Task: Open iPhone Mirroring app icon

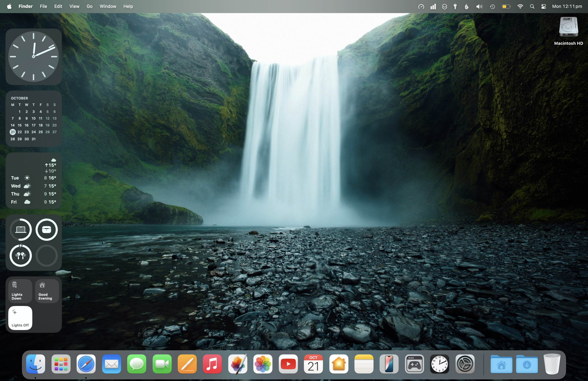Action: [x=389, y=364]
